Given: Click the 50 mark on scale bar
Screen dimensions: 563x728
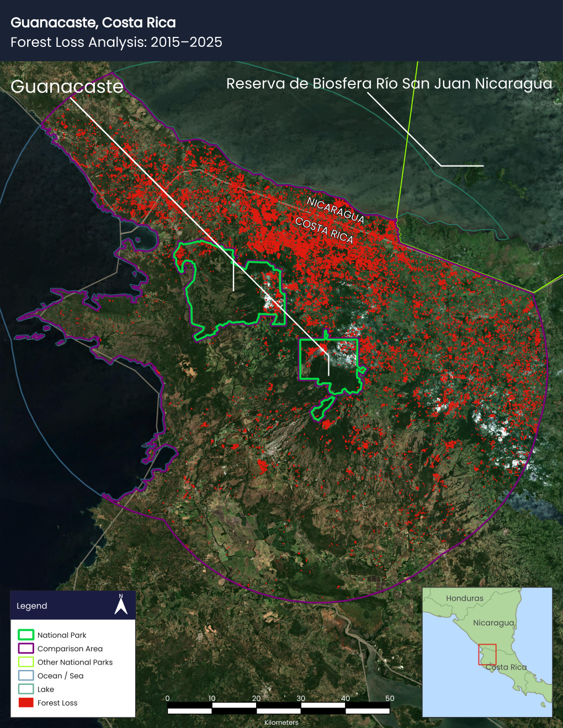Looking at the screenshot, I should point(390,698).
